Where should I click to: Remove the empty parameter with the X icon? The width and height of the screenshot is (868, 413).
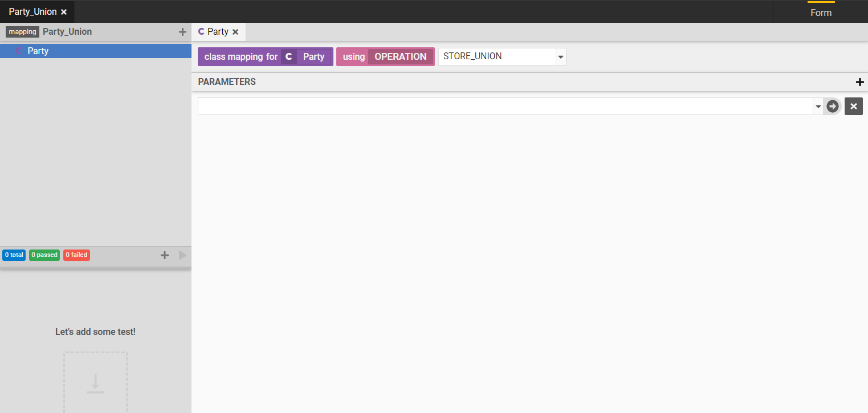pos(853,106)
